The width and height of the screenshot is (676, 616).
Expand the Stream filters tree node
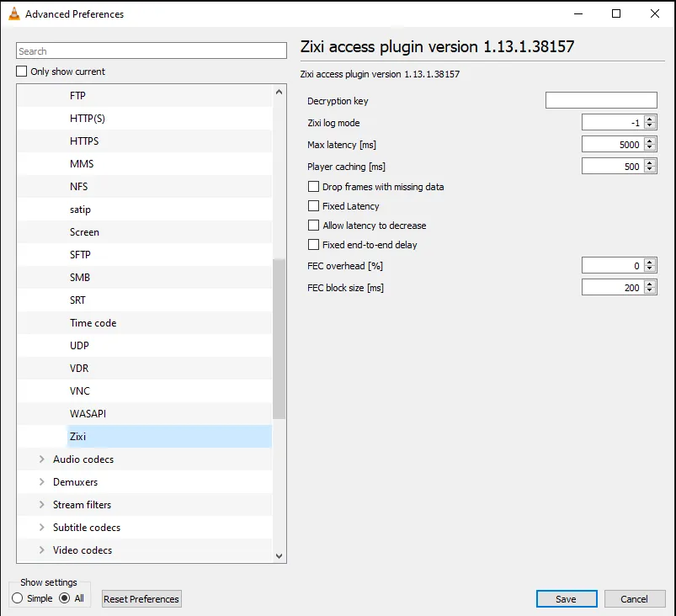tap(42, 504)
